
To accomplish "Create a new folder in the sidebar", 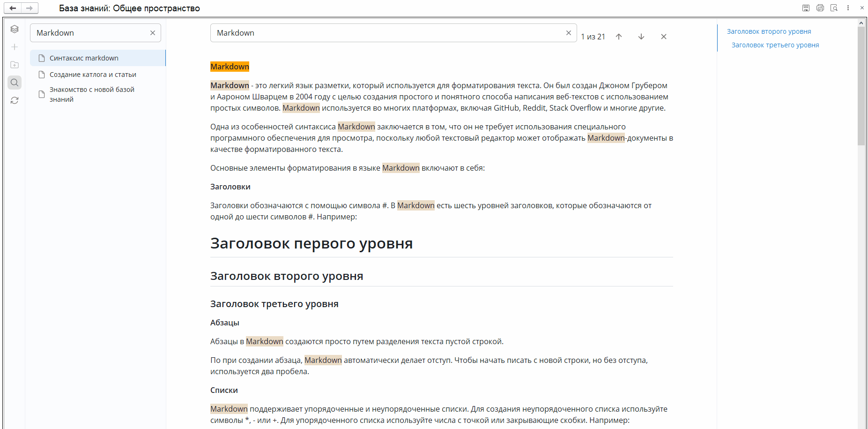I will click(x=14, y=65).
